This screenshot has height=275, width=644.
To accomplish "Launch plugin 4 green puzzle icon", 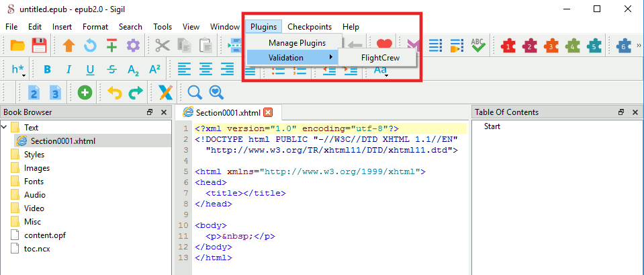I will [573, 45].
